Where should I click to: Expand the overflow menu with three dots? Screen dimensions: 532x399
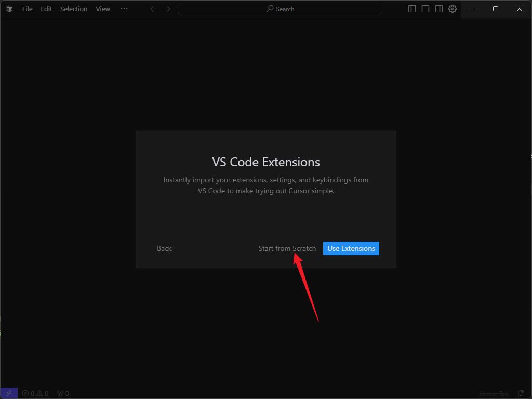[x=124, y=9]
